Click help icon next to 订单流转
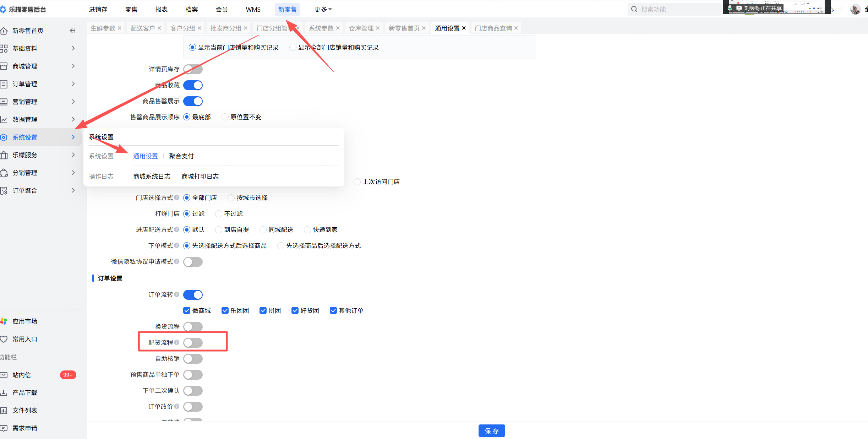This screenshot has height=439, width=868. click(177, 294)
